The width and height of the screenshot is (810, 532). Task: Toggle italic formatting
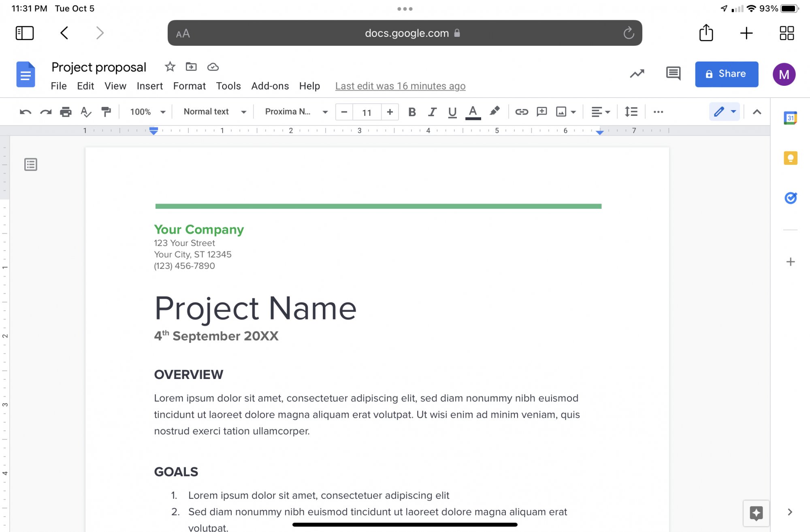[432, 112]
